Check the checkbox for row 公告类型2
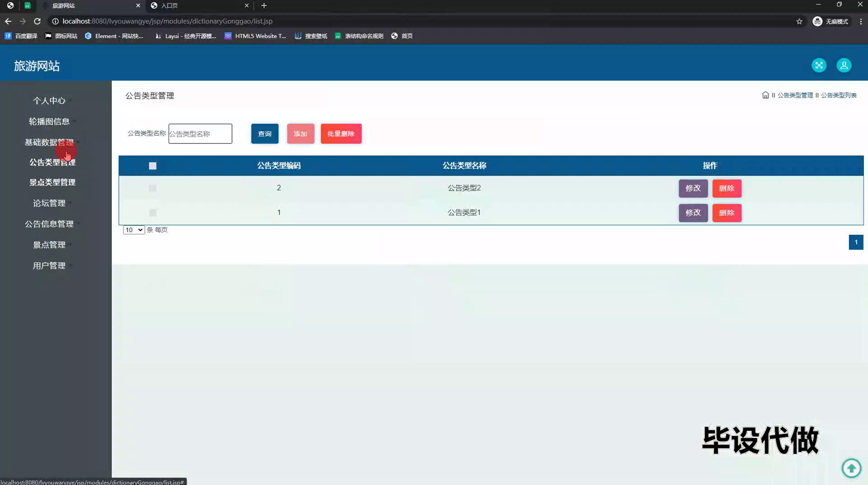Viewport: 868px width, 485px height. tap(153, 188)
